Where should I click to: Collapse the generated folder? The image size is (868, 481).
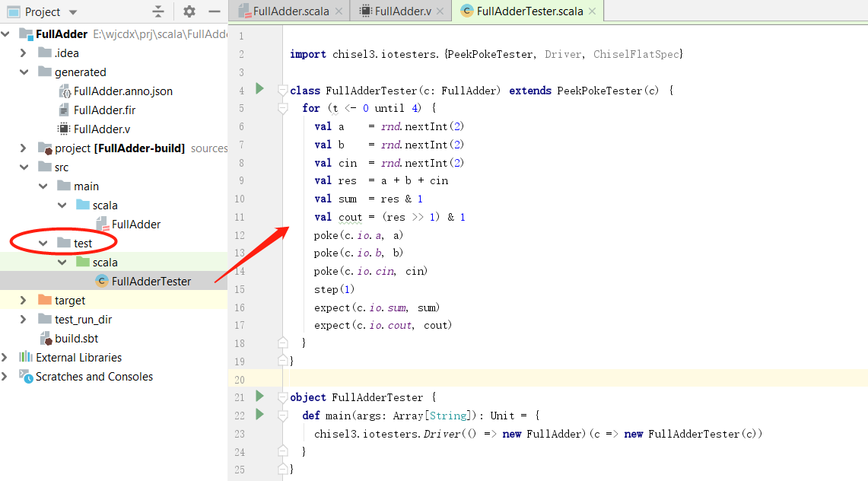(24, 72)
